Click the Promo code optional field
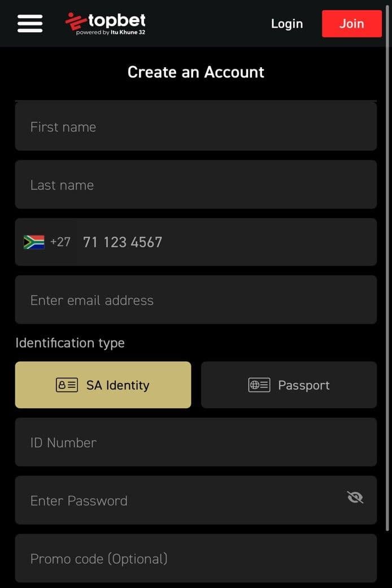Image resolution: width=392 pixels, height=588 pixels. tap(195, 558)
